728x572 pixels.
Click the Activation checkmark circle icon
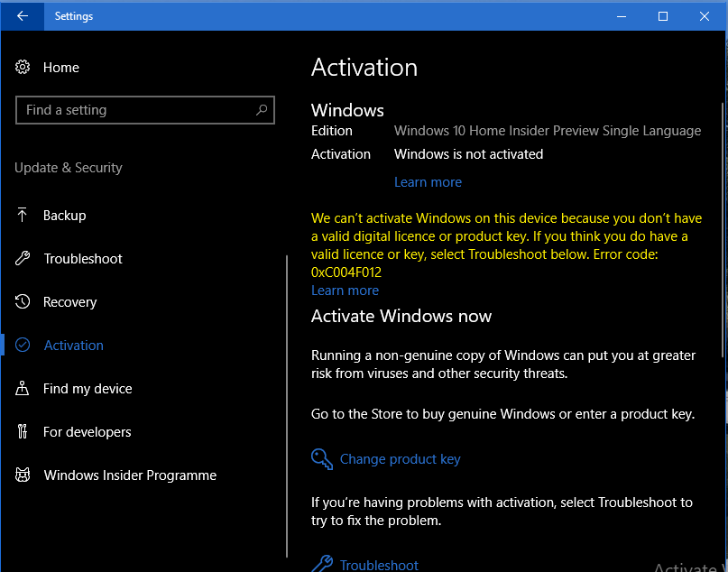(23, 345)
